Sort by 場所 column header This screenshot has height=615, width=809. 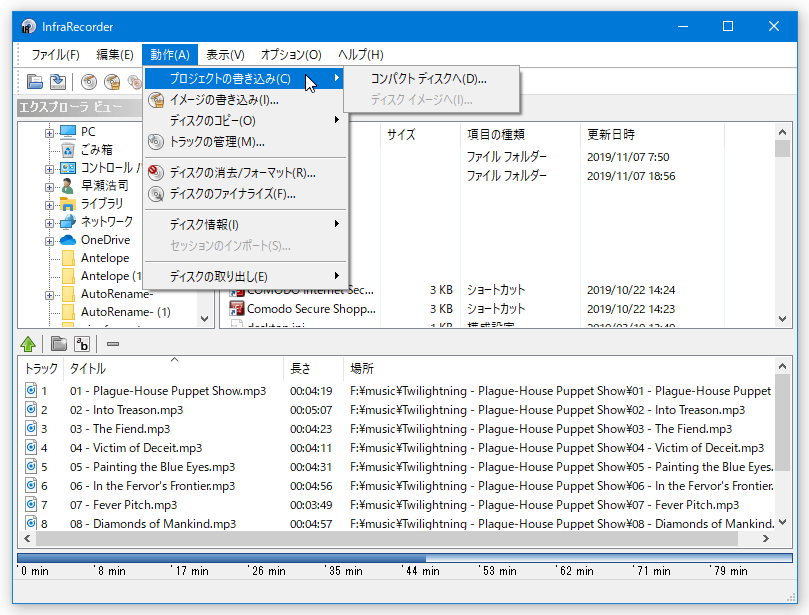(x=559, y=368)
